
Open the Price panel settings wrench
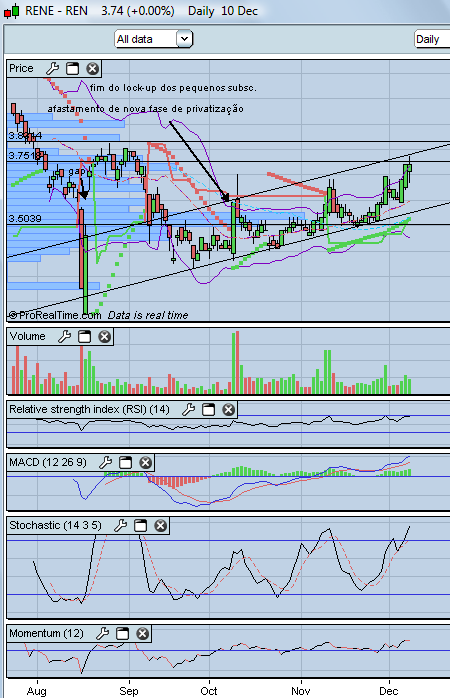pyautogui.click(x=53, y=69)
